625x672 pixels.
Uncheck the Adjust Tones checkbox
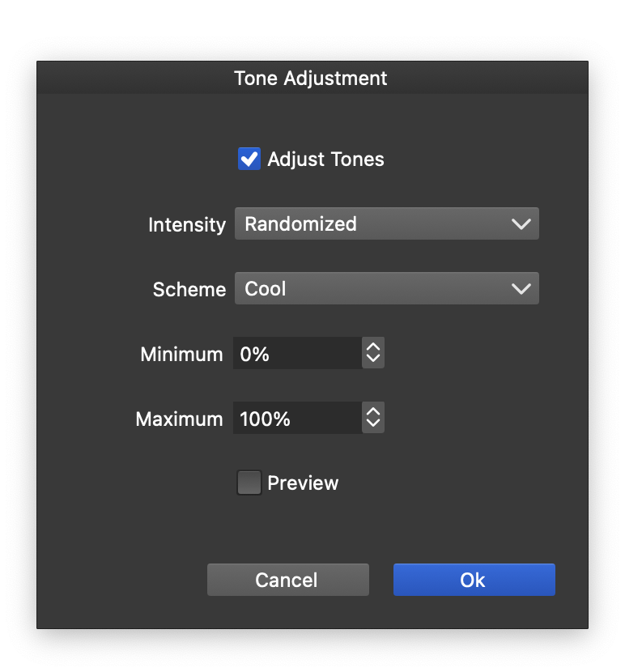pyautogui.click(x=249, y=159)
